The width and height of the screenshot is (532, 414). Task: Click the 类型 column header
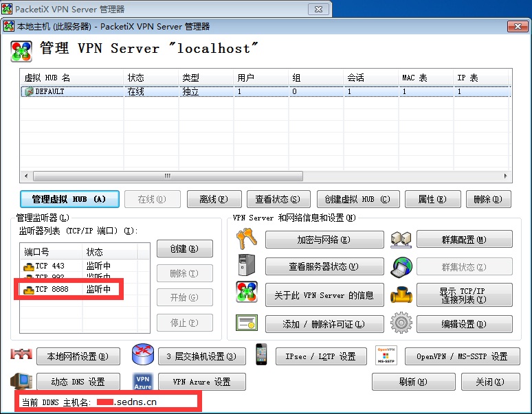coord(206,78)
